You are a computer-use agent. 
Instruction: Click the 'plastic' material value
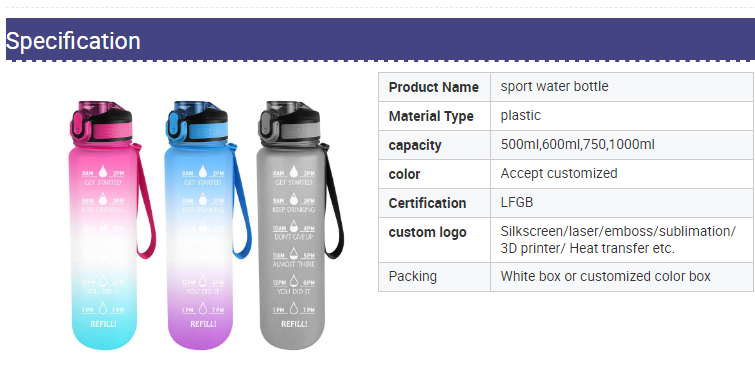click(521, 116)
